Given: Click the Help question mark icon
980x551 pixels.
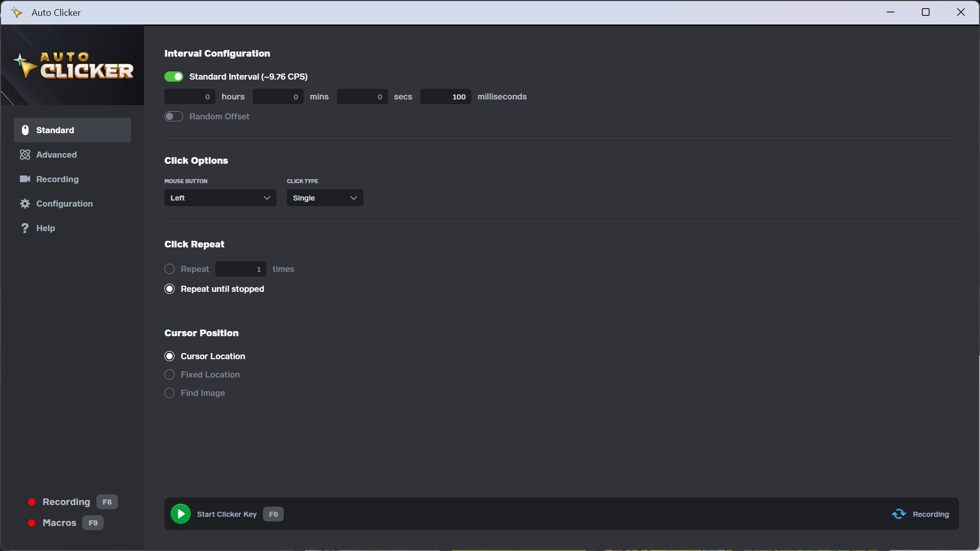Looking at the screenshot, I should (x=24, y=228).
